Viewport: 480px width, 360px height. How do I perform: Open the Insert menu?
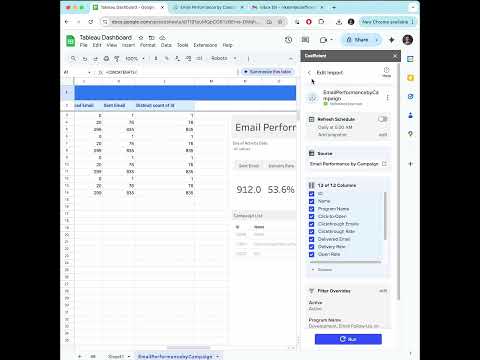(128, 45)
